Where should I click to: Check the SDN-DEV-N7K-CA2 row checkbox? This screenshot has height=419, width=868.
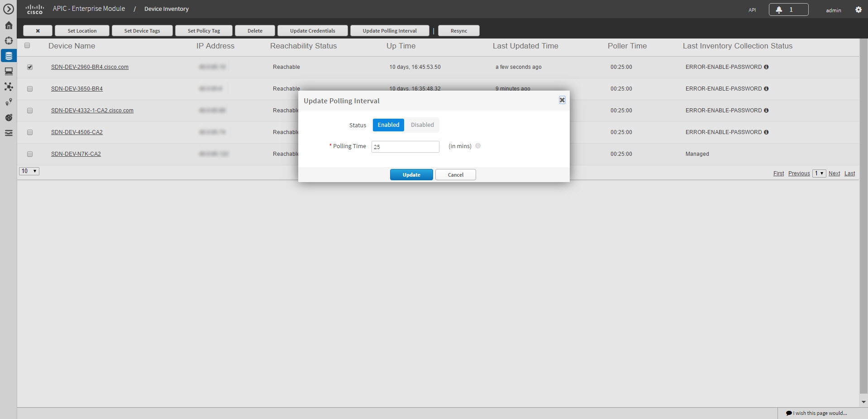click(30, 154)
